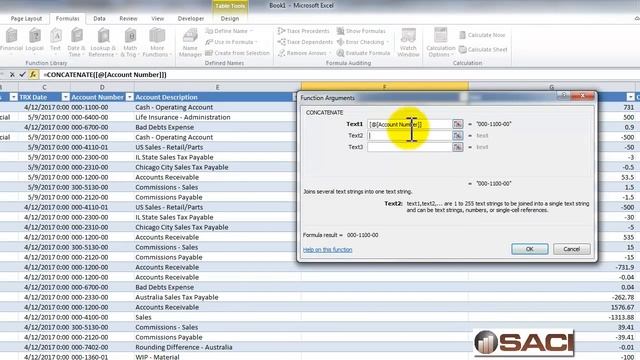Switch to the Review tab
The width and height of the screenshot is (640, 360).
(128, 19)
